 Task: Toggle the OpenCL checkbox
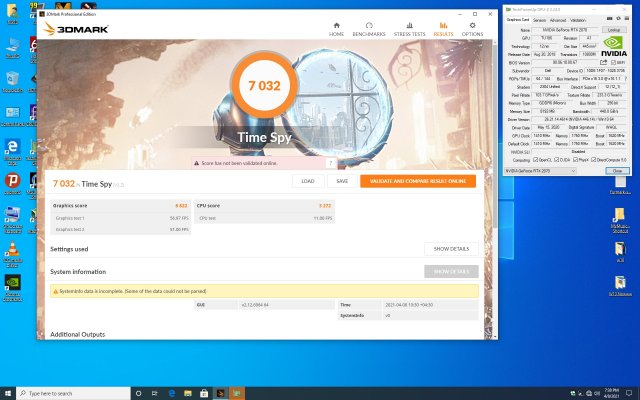537,159
